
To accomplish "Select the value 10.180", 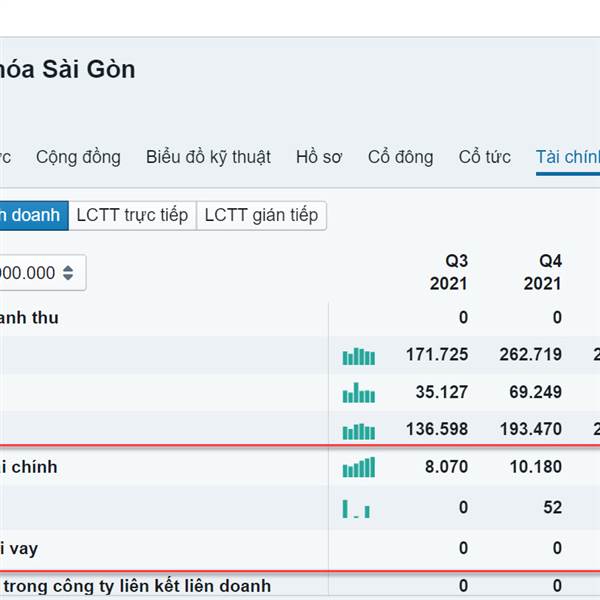I will [x=536, y=467].
